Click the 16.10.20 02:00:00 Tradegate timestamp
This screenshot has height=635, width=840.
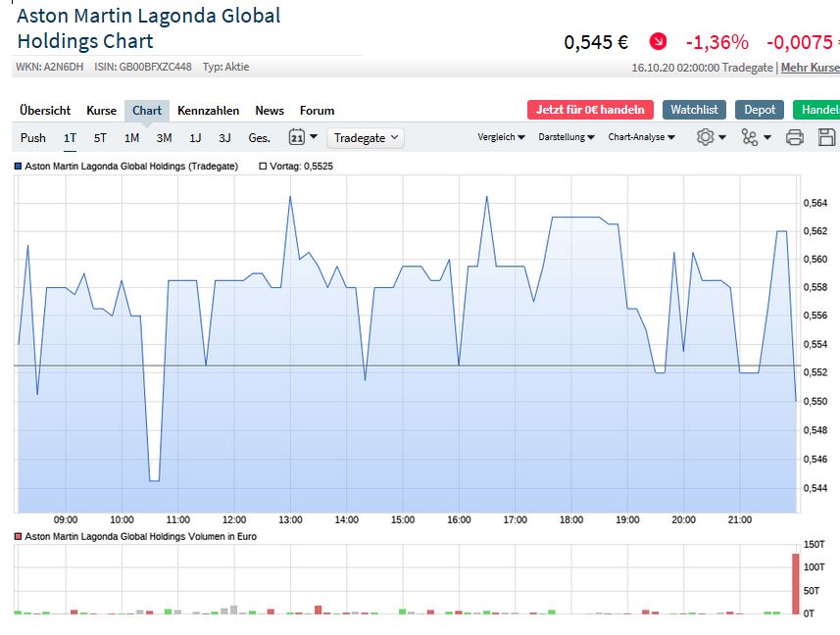pos(703,68)
